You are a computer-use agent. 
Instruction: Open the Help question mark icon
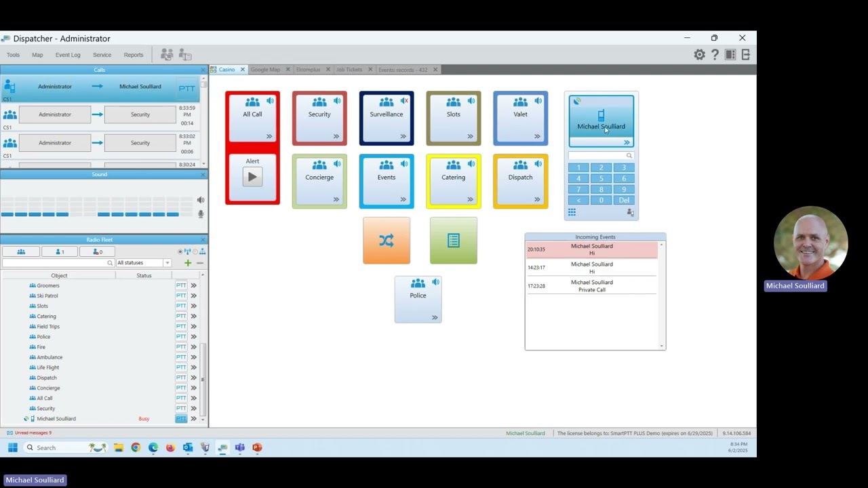point(715,55)
